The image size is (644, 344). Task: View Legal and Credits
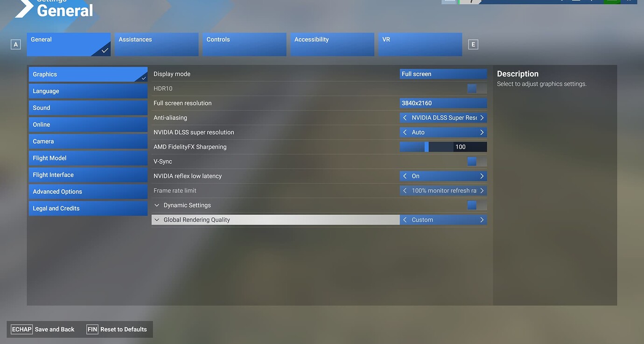coord(88,208)
